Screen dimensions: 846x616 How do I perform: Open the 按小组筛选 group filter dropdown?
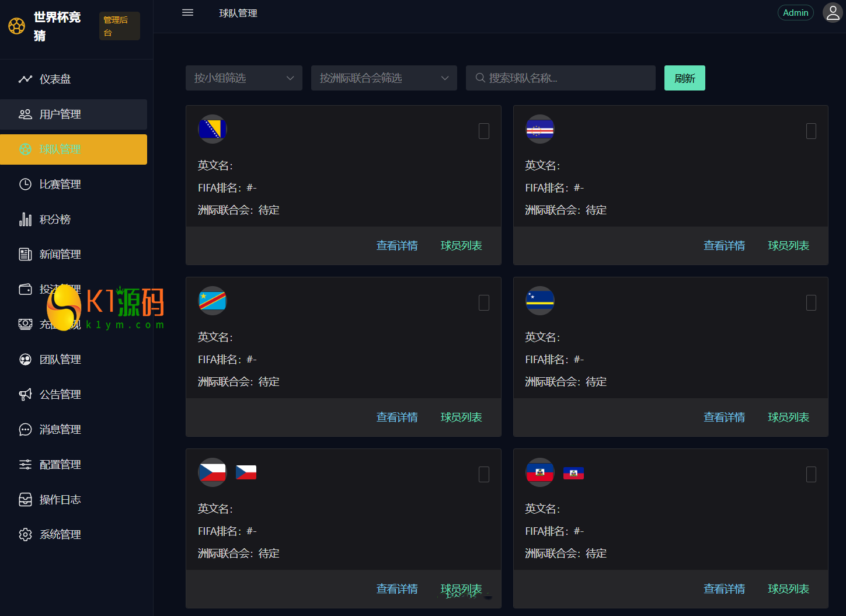click(x=244, y=78)
